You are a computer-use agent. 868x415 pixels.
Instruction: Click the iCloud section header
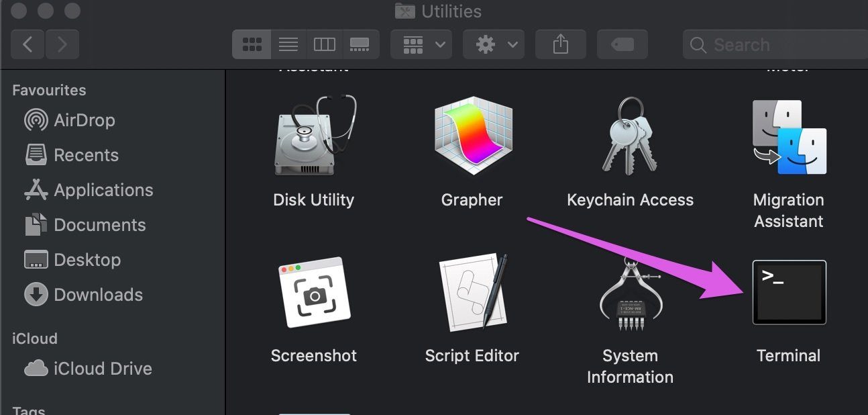click(x=35, y=338)
